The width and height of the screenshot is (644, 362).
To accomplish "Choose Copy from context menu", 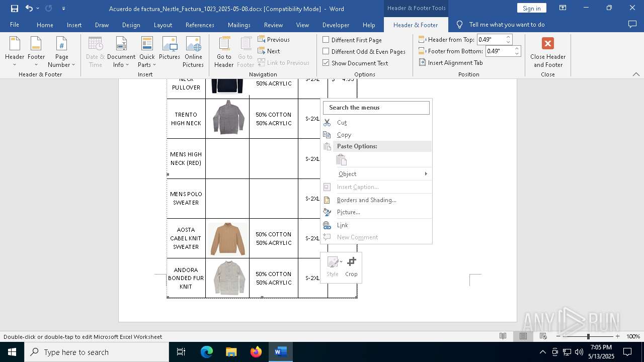I will tap(376, 135).
